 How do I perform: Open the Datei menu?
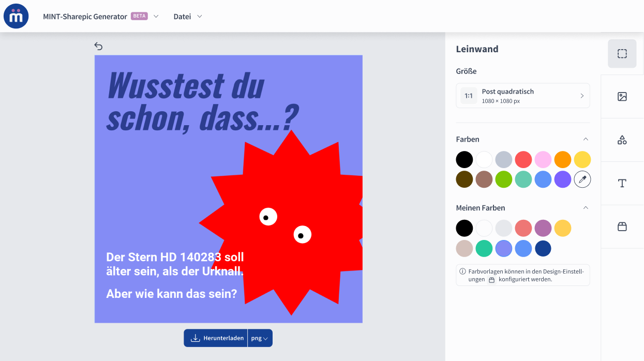click(187, 17)
